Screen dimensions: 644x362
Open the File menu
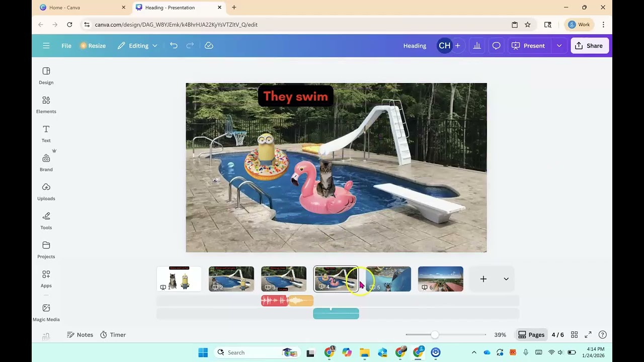66,46
